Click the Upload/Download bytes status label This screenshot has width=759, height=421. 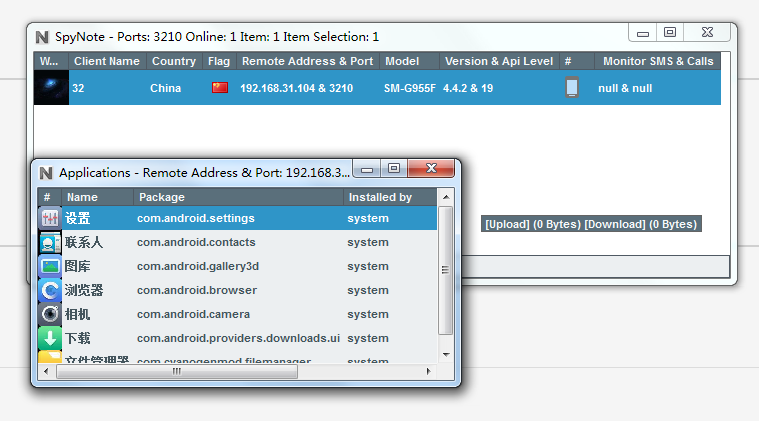591,224
